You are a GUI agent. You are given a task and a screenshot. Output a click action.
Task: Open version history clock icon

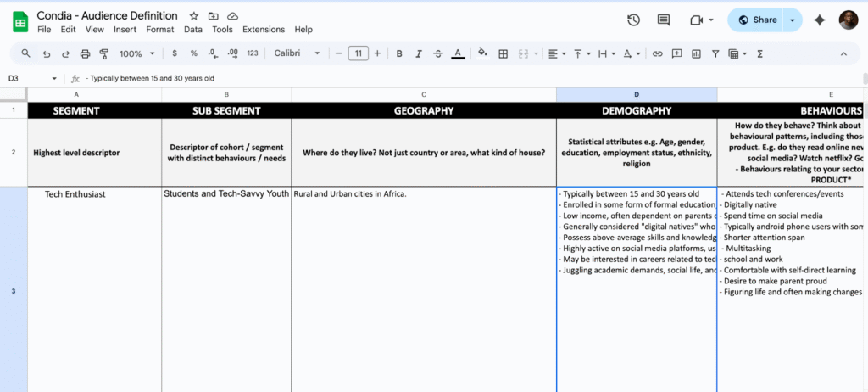pos(633,20)
